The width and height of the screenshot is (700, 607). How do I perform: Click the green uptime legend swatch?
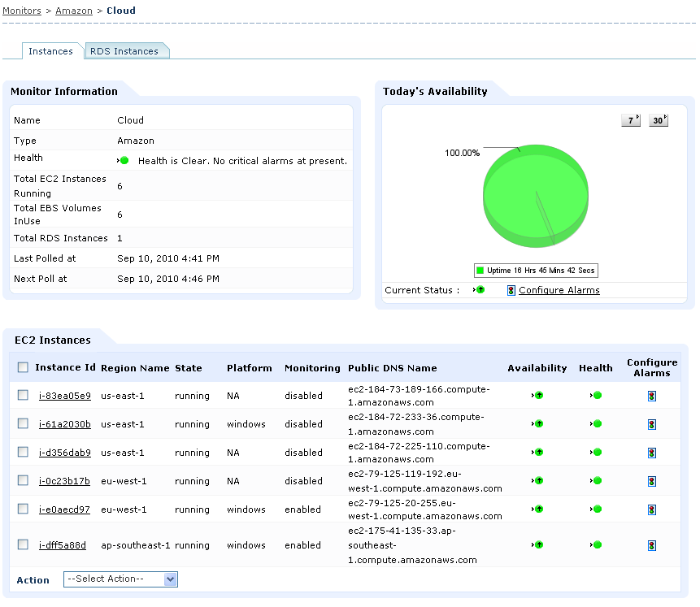pyautogui.click(x=480, y=270)
